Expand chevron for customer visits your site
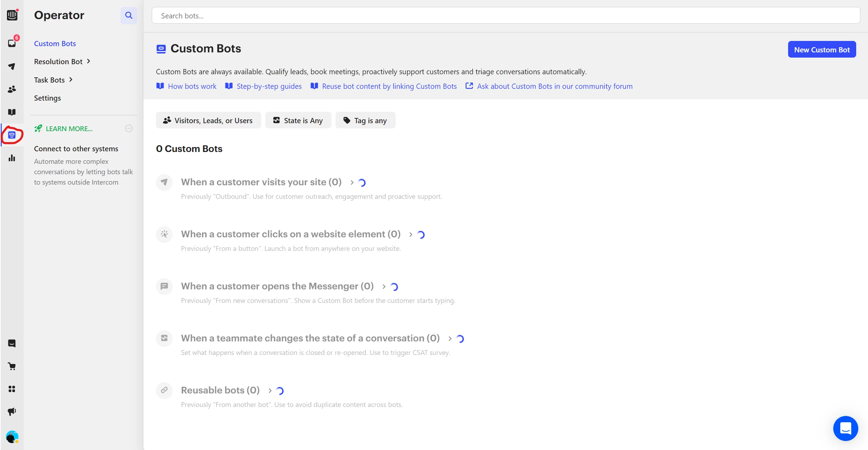868x450 pixels. [352, 182]
